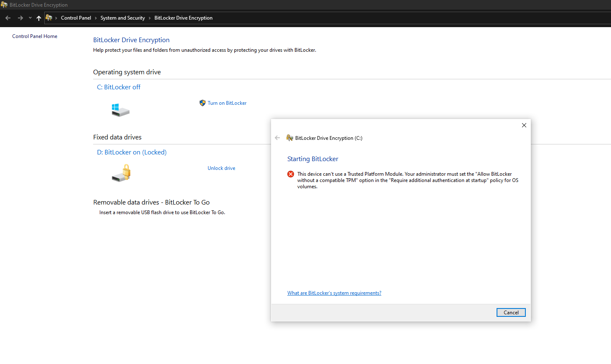611x364 pixels.
Task: Click the shield icon beside Turn on BitLocker
Action: coord(203,103)
